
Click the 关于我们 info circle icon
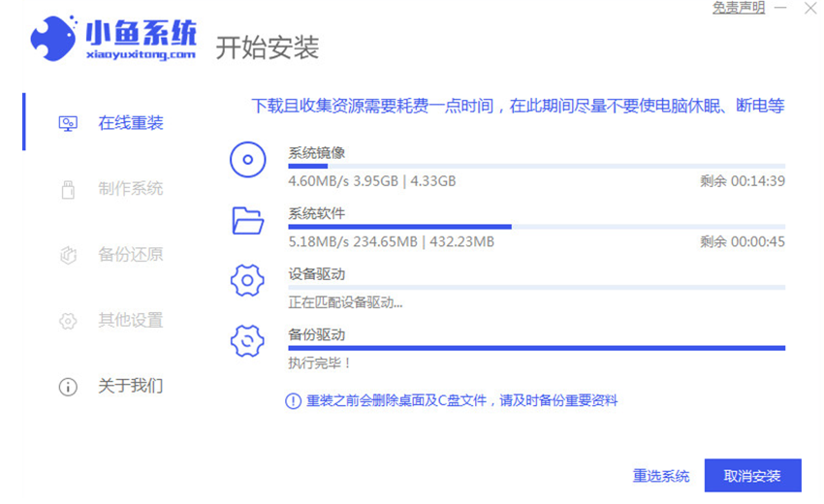click(x=68, y=387)
